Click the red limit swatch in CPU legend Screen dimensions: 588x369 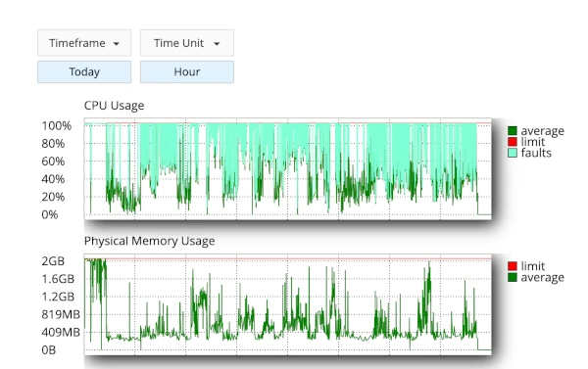[513, 142]
